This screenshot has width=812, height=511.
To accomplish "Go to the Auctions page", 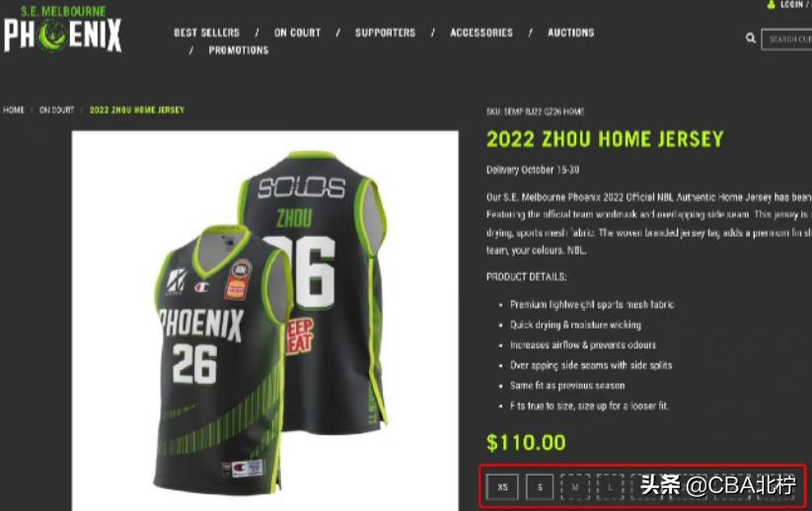I will [570, 33].
